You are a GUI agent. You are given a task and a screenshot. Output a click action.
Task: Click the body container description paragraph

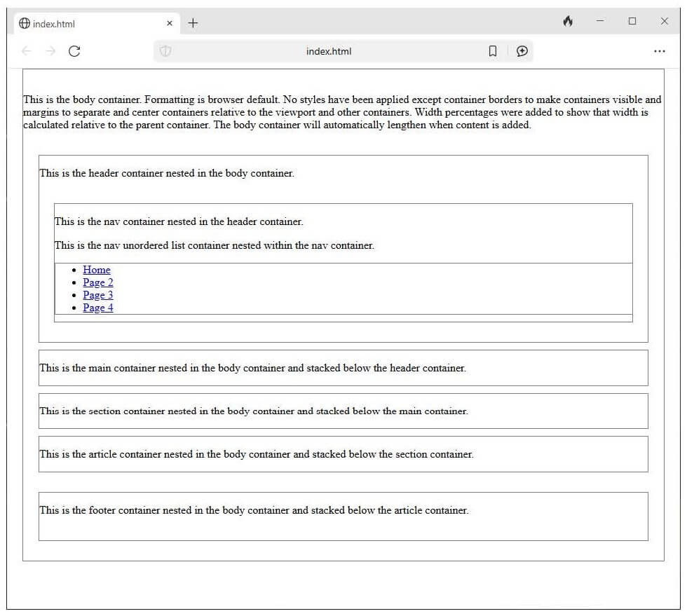pyautogui.click(x=342, y=112)
